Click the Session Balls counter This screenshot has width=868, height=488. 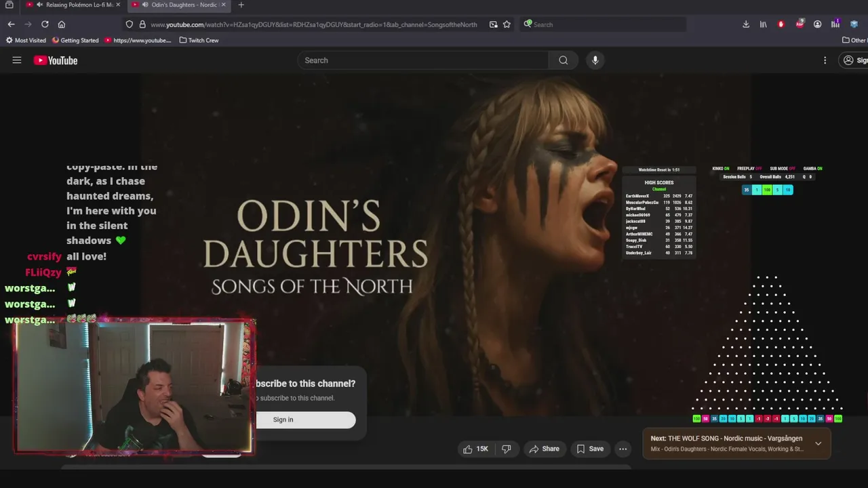pyautogui.click(x=737, y=177)
